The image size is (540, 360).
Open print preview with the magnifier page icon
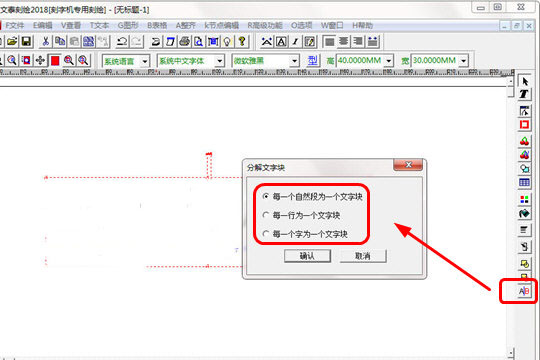pos(199,42)
